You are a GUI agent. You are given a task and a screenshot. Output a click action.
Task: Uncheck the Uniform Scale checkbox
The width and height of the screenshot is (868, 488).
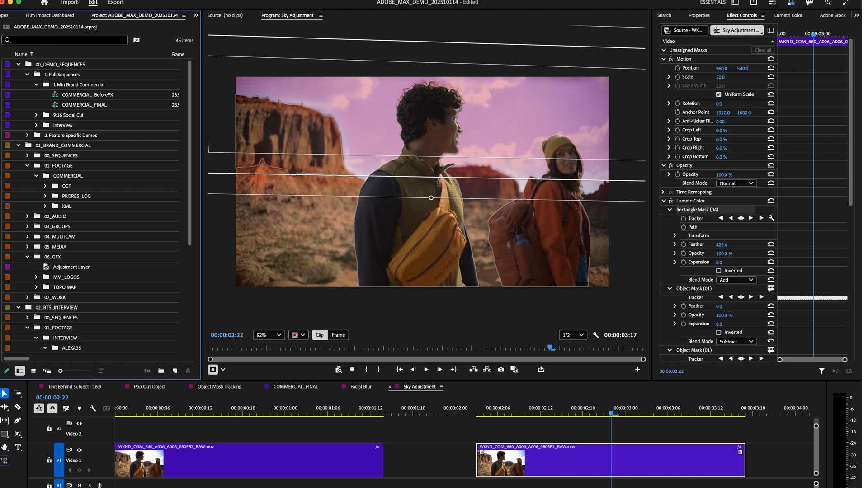[718, 94]
